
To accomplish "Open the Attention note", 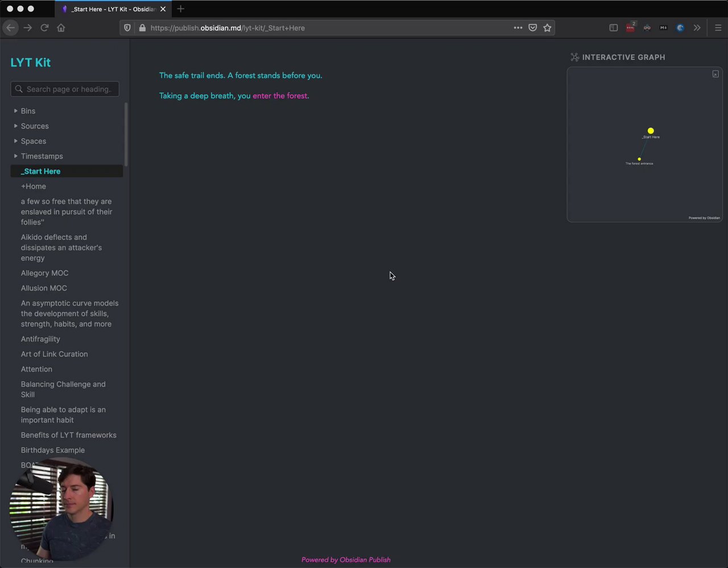I will click(x=36, y=369).
